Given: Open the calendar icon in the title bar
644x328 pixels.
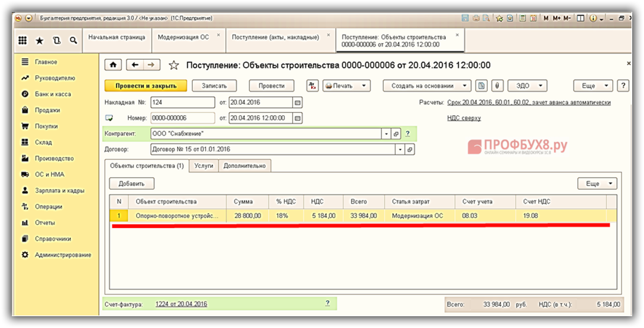Looking at the screenshot, I should [x=533, y=18].
